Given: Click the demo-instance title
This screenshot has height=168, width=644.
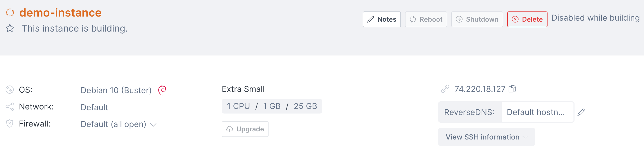Looking at the screenshot, I should tap(60, 12).
